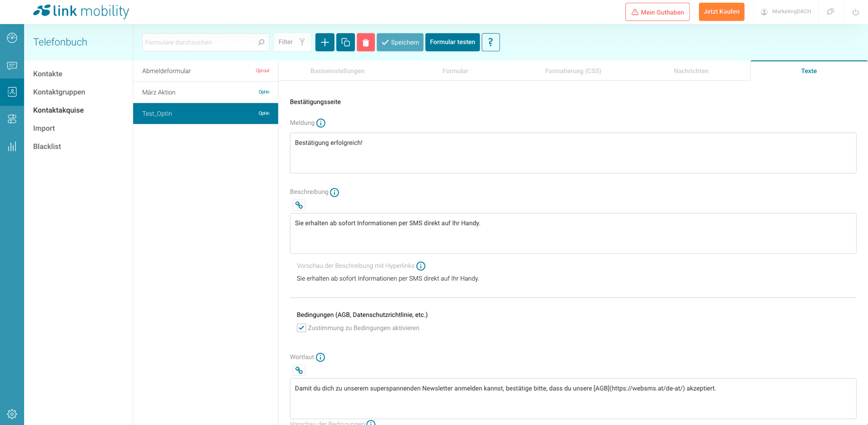
Task: Log out using the power icon
Action: [855, 12]
